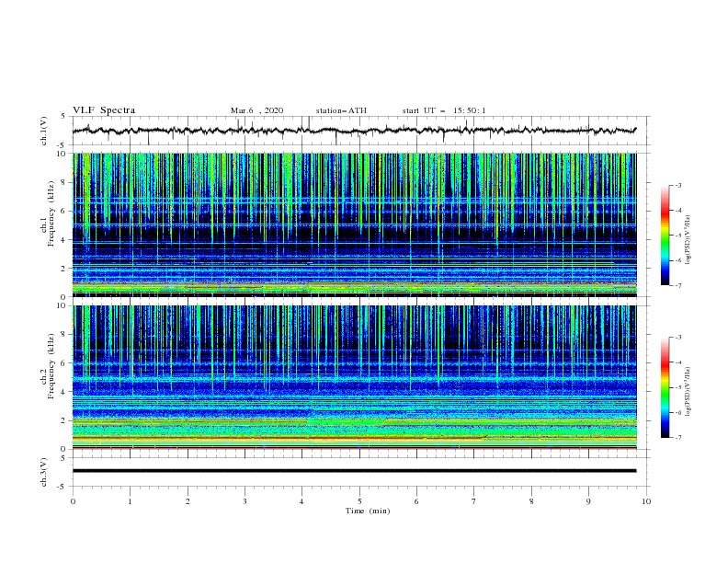Click the date 'Mar.6 , 2020'
Screen dimensions: 728x563
tap(256, 110)
